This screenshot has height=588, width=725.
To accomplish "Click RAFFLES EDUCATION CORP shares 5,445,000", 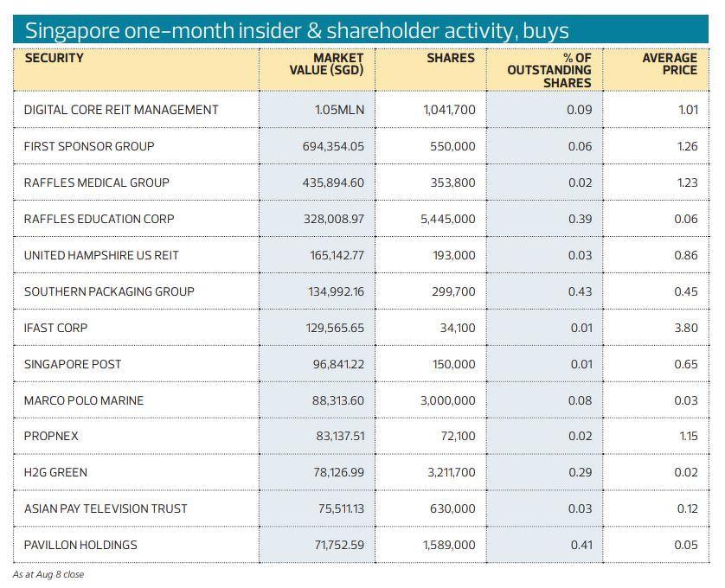I will [448, 219].
